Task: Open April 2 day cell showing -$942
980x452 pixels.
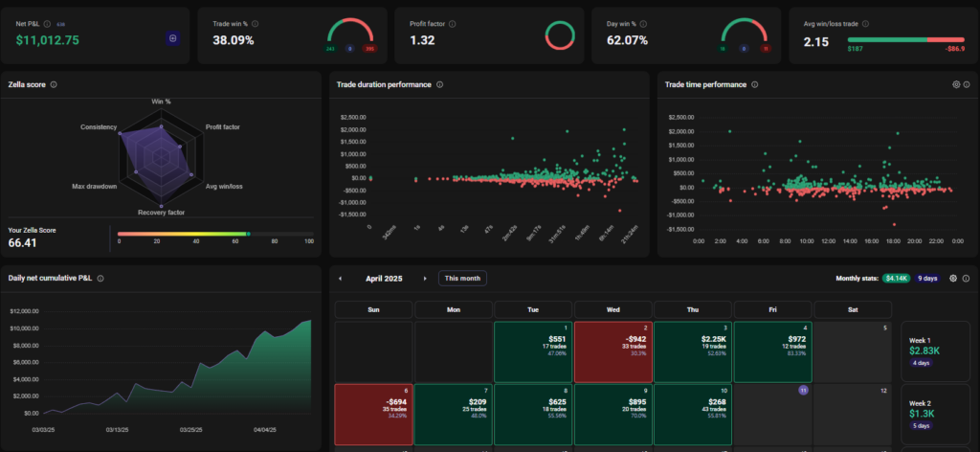Action: (x=613, y=352)
